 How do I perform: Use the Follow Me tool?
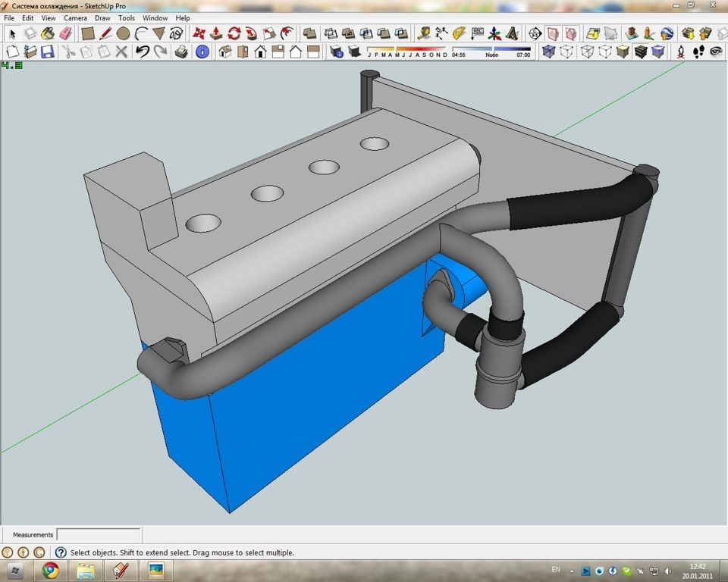point(251,33)
